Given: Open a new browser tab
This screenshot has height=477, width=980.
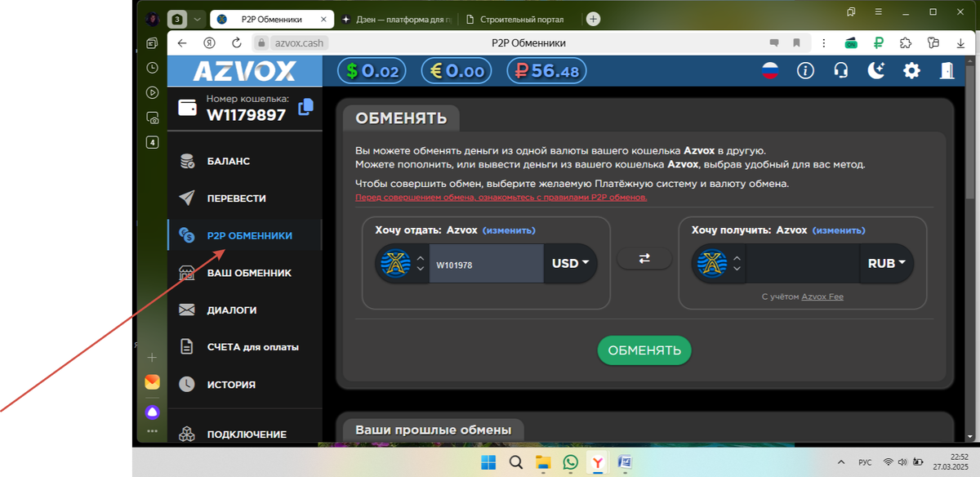Looking at the screenshot, I should (x=593, y=19).
